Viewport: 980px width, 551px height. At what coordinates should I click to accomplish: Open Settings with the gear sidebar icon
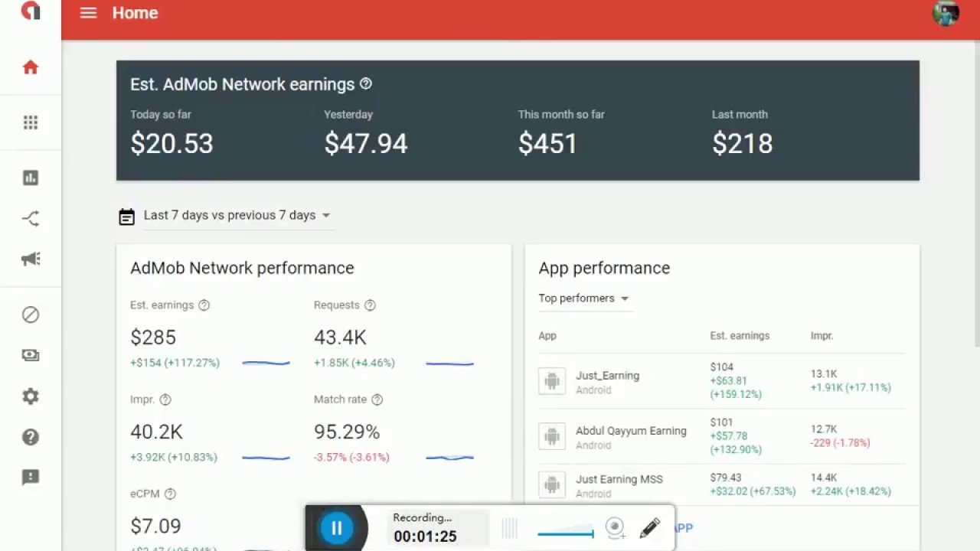click(x=31, y=396)
